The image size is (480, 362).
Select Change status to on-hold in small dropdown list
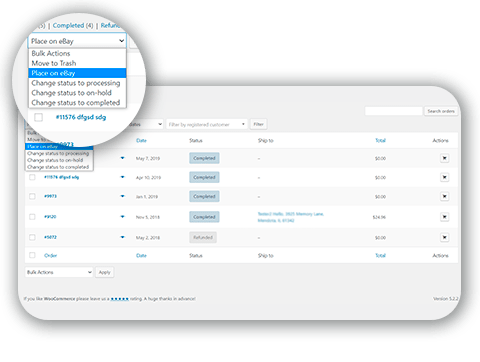[59, 160]
